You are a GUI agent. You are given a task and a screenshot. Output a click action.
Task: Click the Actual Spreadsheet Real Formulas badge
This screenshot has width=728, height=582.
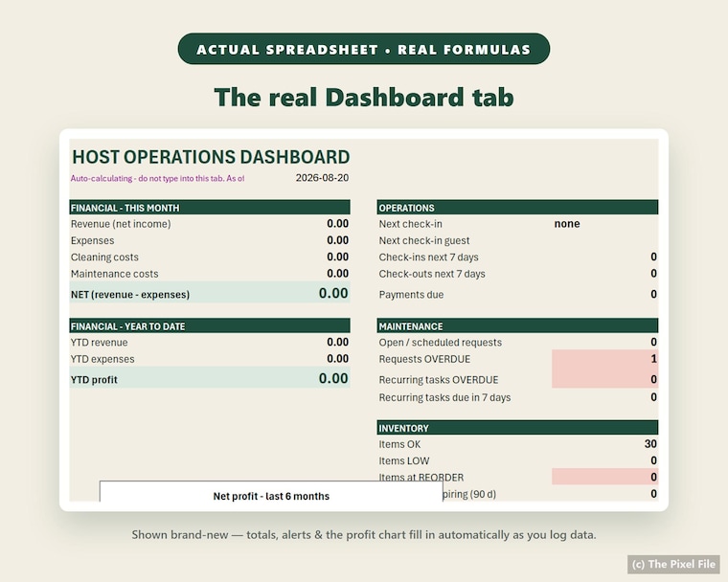pyautogui.click(x=364, y=49)
